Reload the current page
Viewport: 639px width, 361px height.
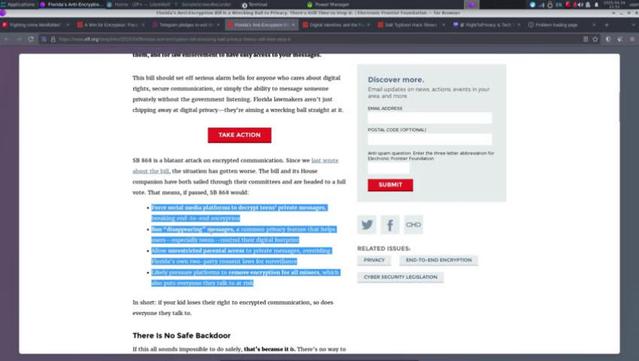[31, 39]
